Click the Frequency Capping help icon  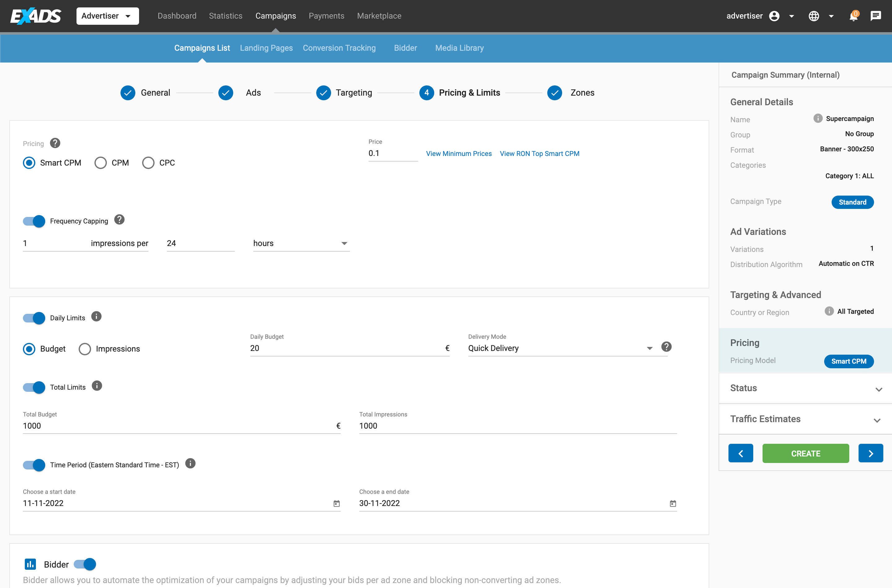point(119,220)
